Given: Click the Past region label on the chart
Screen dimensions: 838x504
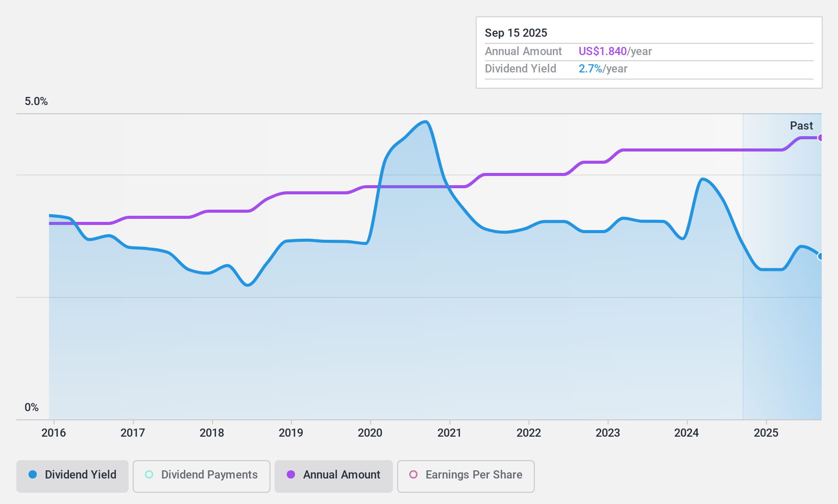Looking at the screenshot, I should pos(801,125).
